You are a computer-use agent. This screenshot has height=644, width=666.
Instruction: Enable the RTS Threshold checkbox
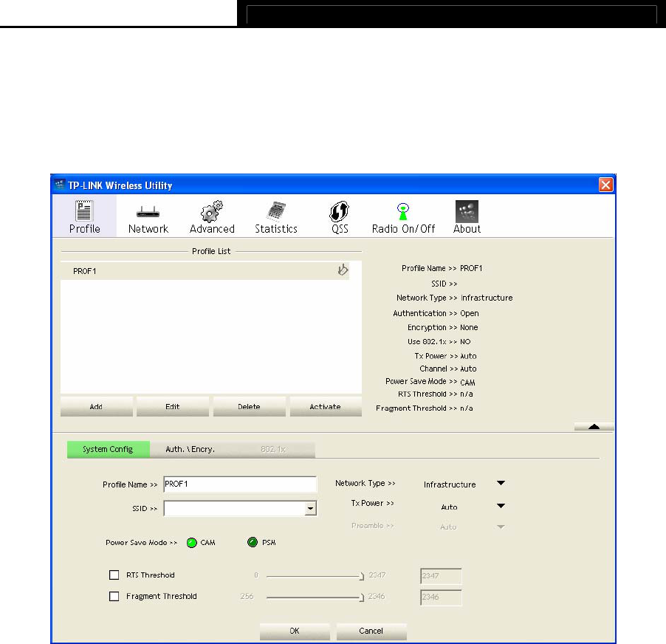coord(114,575)
